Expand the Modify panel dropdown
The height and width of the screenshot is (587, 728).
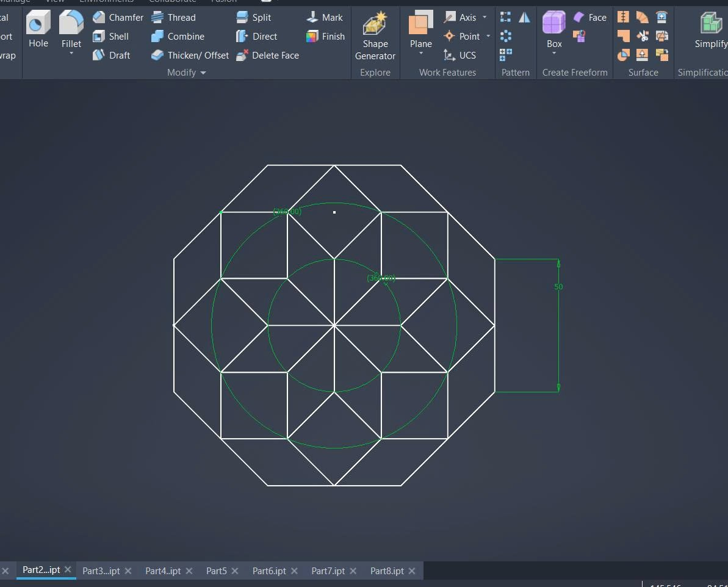[x=203, y=73]
